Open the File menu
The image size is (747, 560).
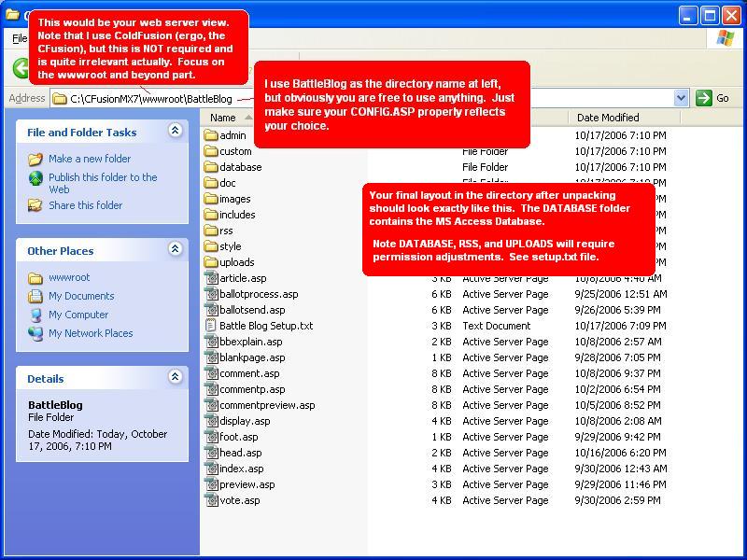point(19,39)
